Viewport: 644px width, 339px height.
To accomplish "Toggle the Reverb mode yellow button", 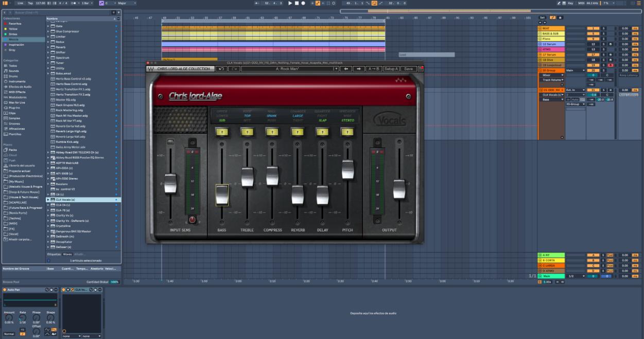I will pyautogui.click(x=297, y=132).
